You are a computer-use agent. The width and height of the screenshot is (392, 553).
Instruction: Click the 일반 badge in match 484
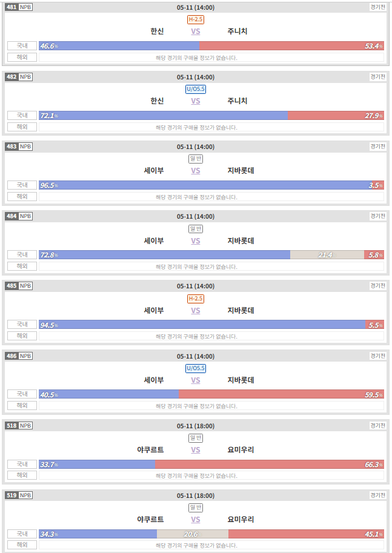coord(196,229)
